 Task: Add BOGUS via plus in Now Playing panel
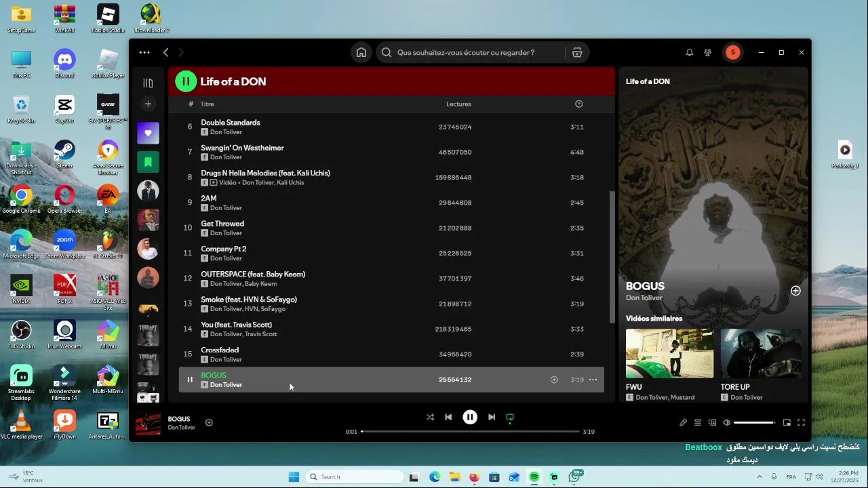tap(795, 291)
